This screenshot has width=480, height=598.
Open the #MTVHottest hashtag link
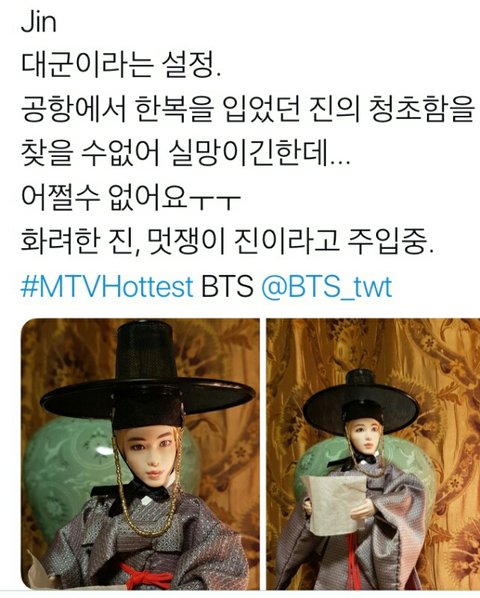tap(107, 287)
